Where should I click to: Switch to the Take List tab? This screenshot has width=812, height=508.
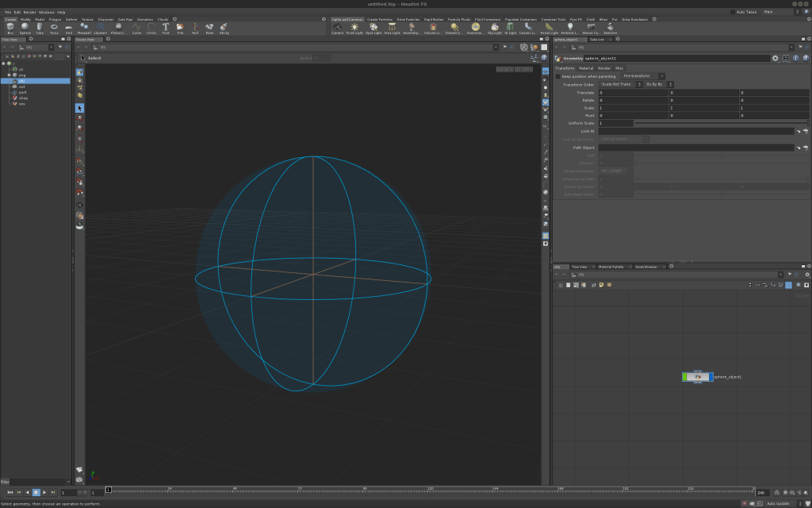pyautogui.click(x=596, y=39)
